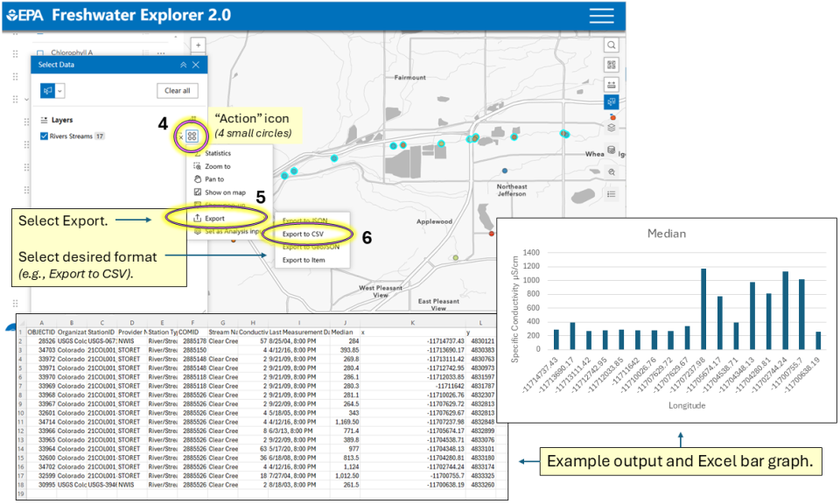This screenshot has width=840, height=504.
Task: Click the Action icon with four circles
Action: (x=192, y=136)
